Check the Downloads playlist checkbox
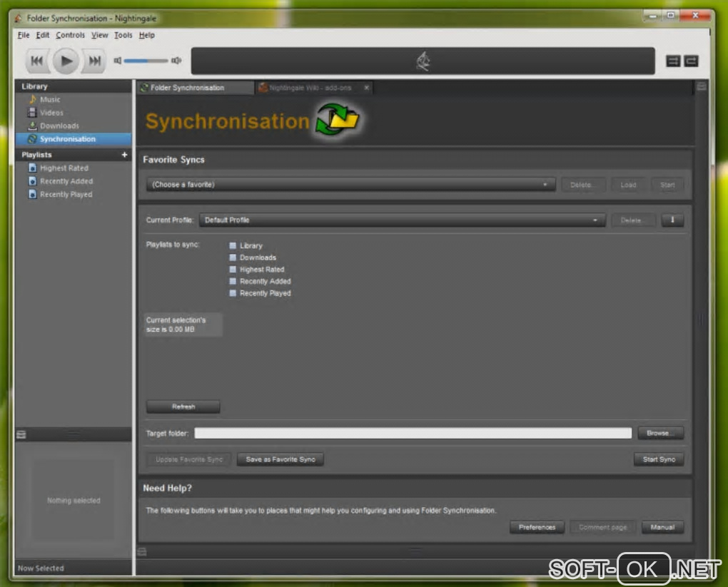728x587 pixels. tap(233, 257)
